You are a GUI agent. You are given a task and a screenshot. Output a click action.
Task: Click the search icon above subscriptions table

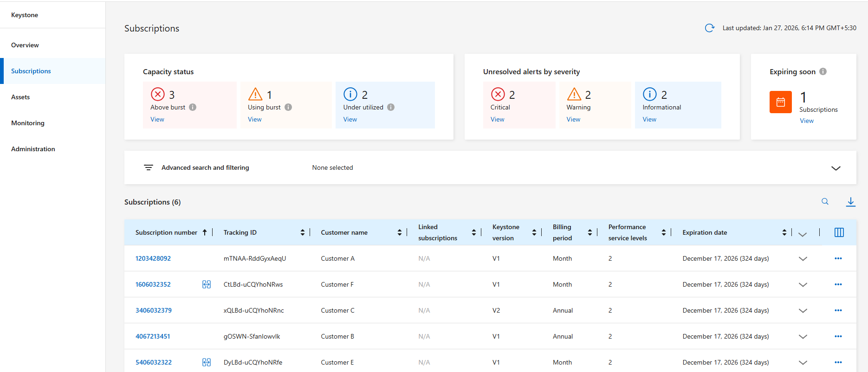tap(825, 201)
